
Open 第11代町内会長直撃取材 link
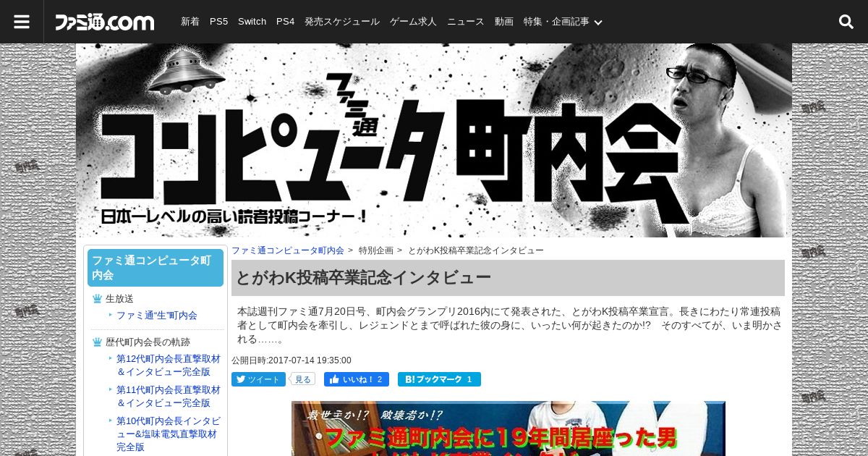pos(169,396)
